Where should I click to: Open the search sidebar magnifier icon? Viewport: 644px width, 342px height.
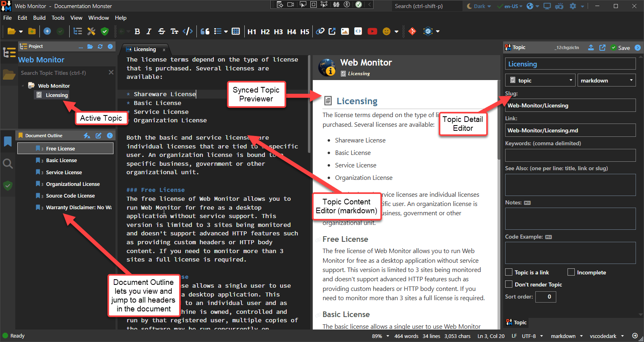coord(8,163)
